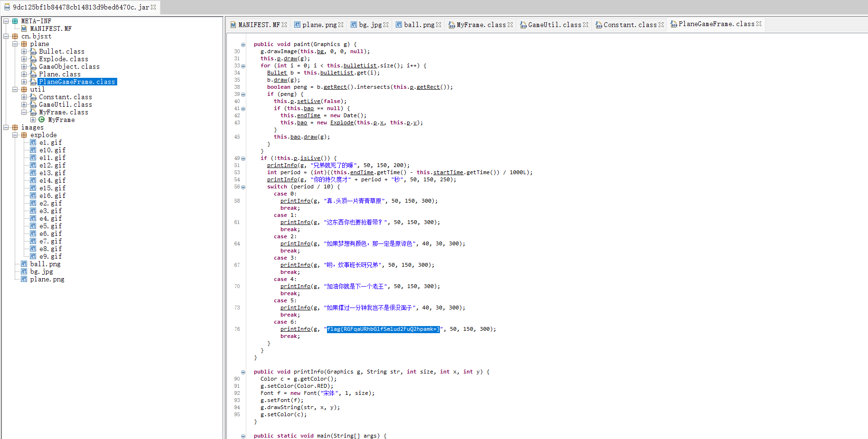868x439 pixels.
Task: Click the PlaneGameFrame.class file icon
Action: (33, 82)
